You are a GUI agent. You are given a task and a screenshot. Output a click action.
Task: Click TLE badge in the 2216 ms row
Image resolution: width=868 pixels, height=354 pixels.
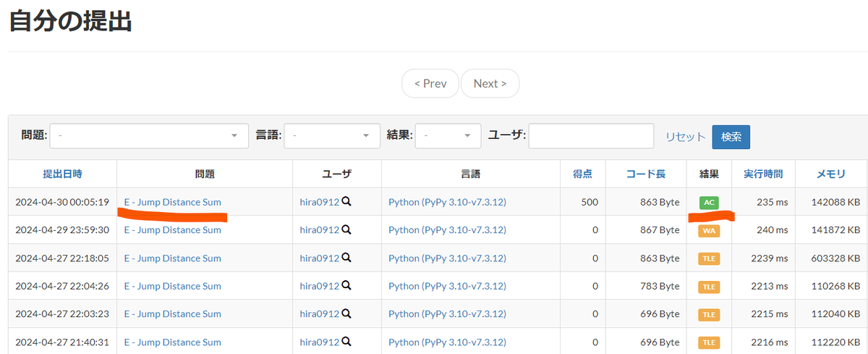709,342
